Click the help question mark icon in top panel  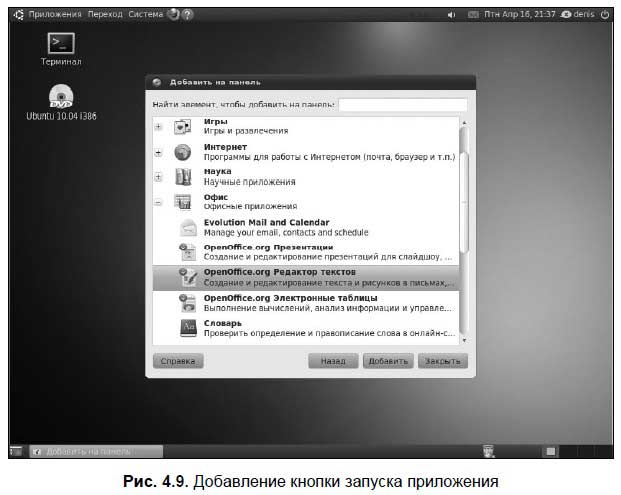tap(187, 15)
